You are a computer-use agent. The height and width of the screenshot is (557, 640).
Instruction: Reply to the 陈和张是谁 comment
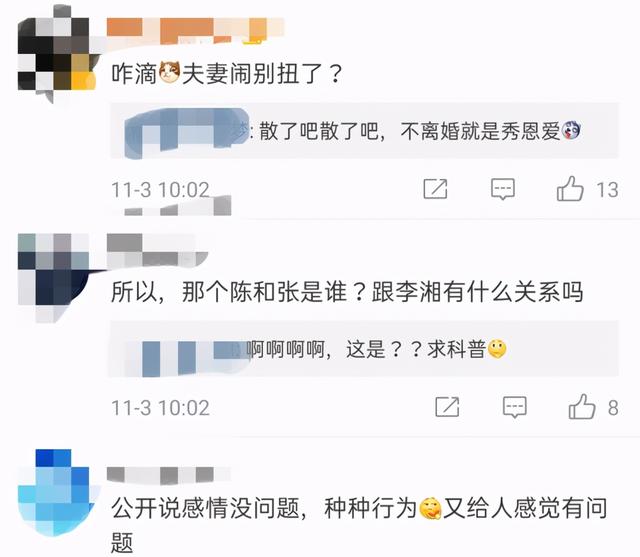pyautogui.click(x=514, y=407)
